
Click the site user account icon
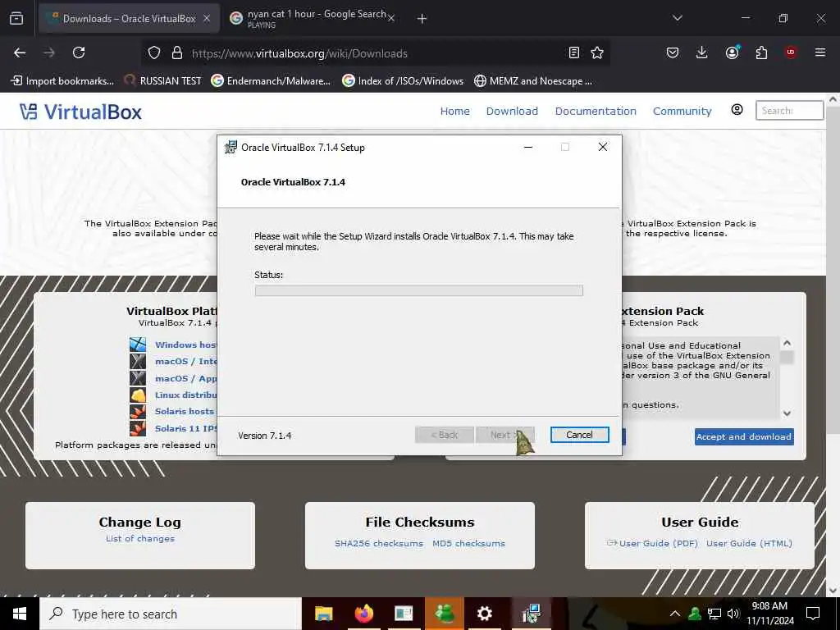pos(737,110)
